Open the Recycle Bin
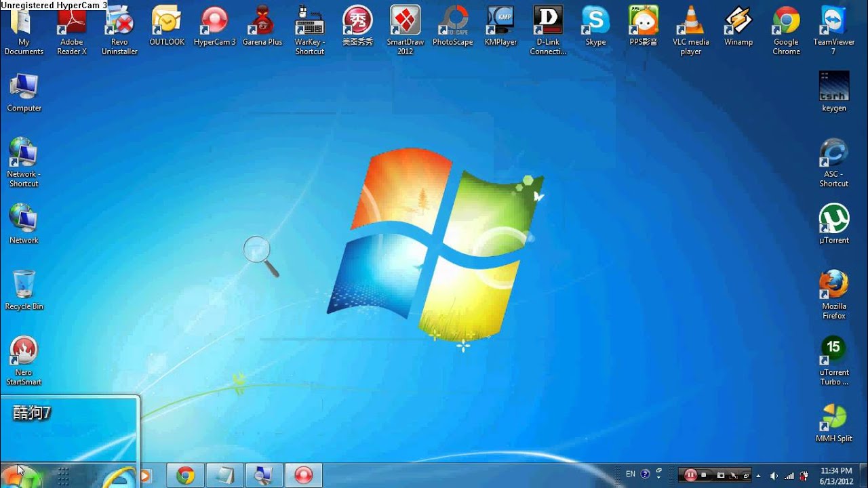 tap(24, 290)
